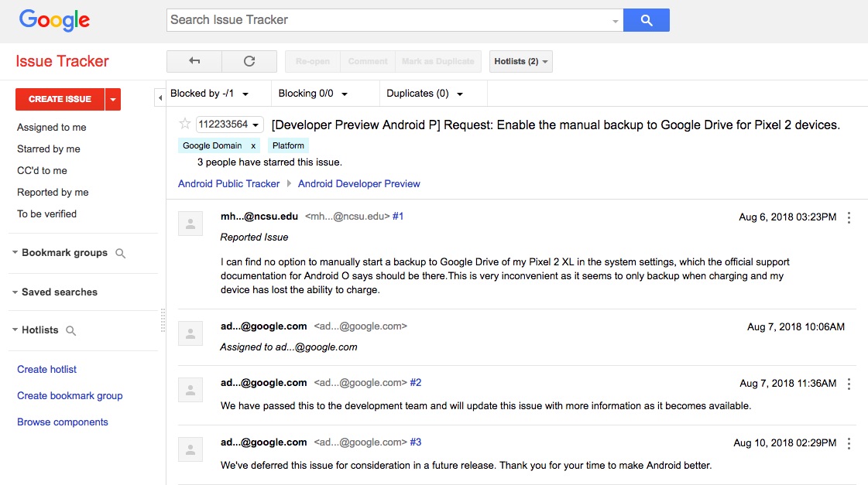Click the Platform tag
This screenshot has height=485, width=868.
(288, 145)
